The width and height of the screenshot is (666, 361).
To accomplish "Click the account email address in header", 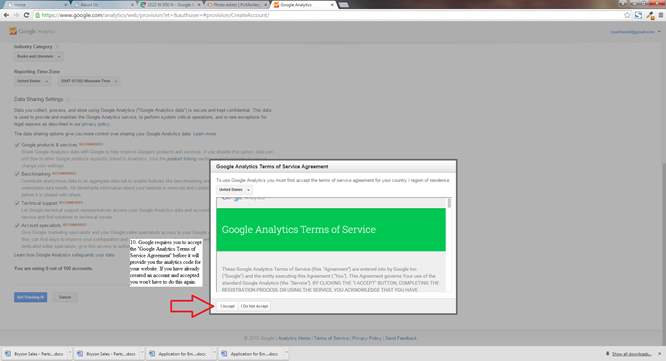I will [633, 32].
